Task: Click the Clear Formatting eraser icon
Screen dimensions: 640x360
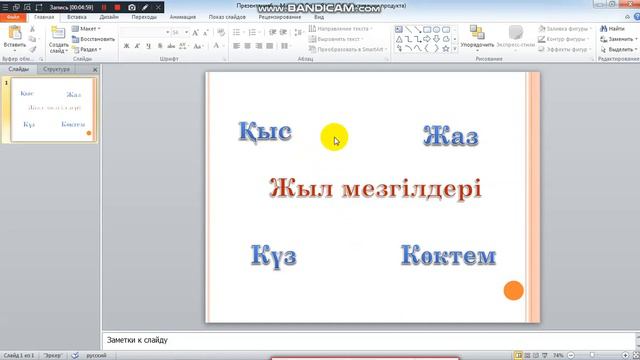Action: pos(221,32)
